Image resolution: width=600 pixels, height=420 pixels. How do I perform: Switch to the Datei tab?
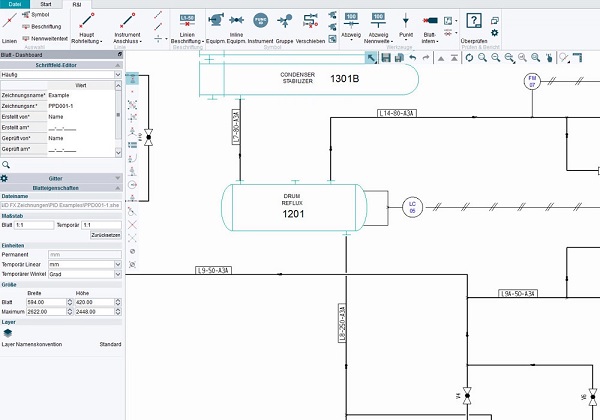15,4
